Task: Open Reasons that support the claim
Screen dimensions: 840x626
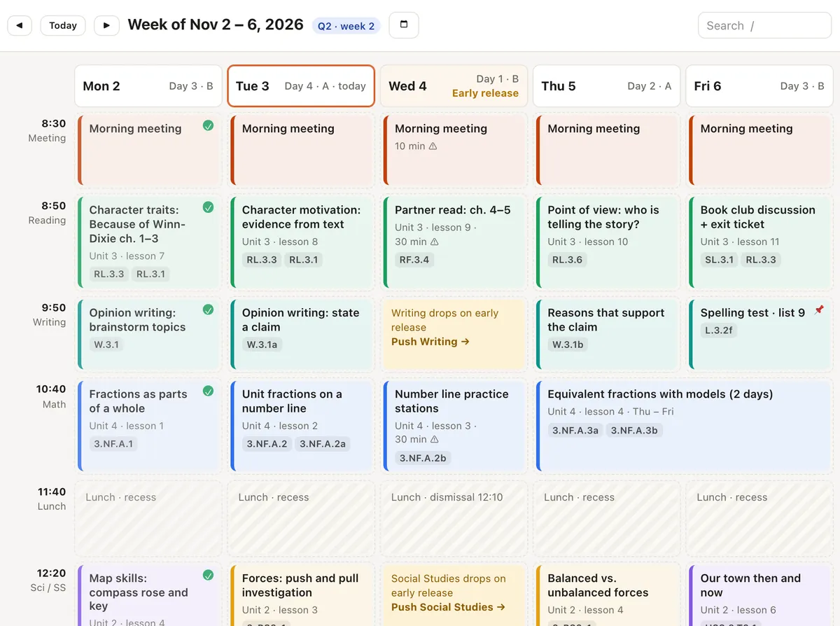Action: 606,335
